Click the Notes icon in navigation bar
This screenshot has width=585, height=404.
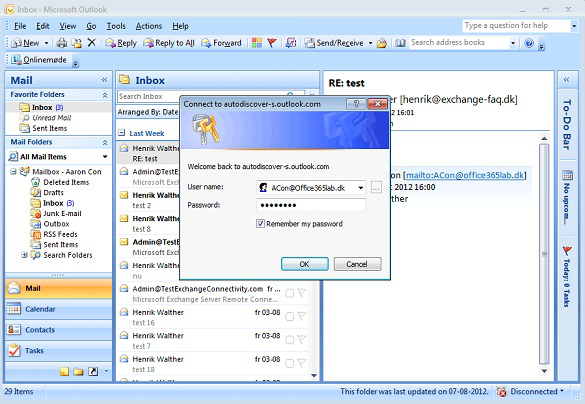[65, 372]
